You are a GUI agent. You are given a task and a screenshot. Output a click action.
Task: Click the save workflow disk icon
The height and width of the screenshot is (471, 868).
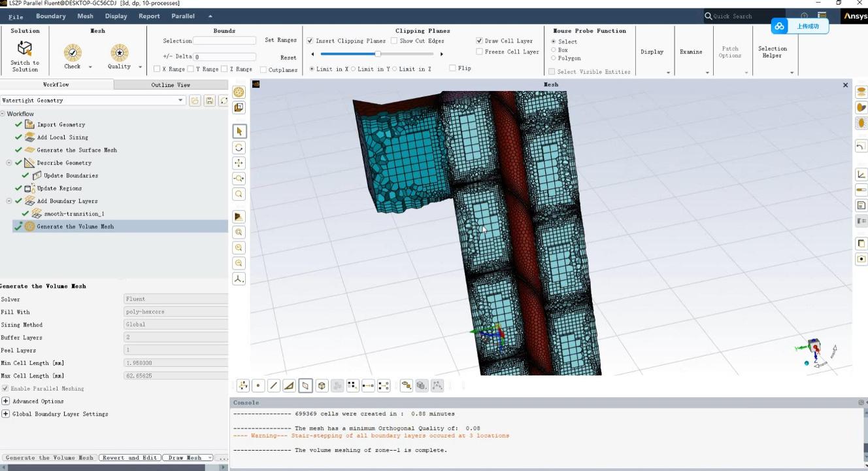(209, 101)
